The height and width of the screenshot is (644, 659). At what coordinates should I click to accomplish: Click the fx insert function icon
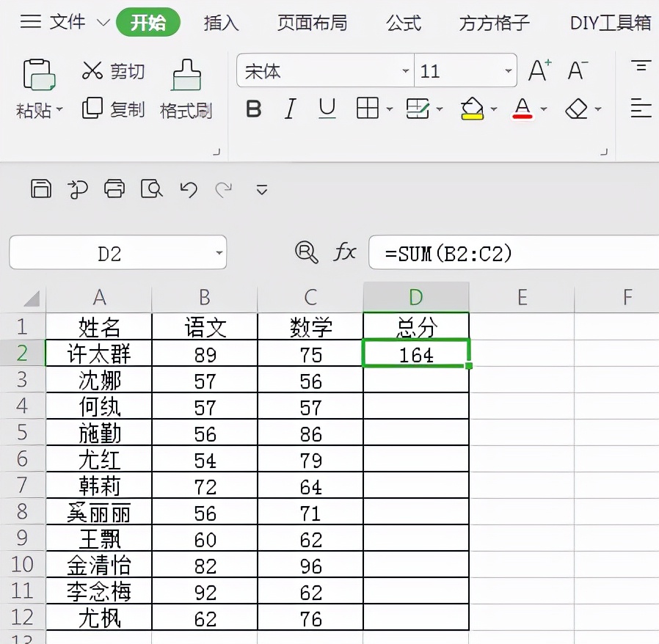point(345,252)
